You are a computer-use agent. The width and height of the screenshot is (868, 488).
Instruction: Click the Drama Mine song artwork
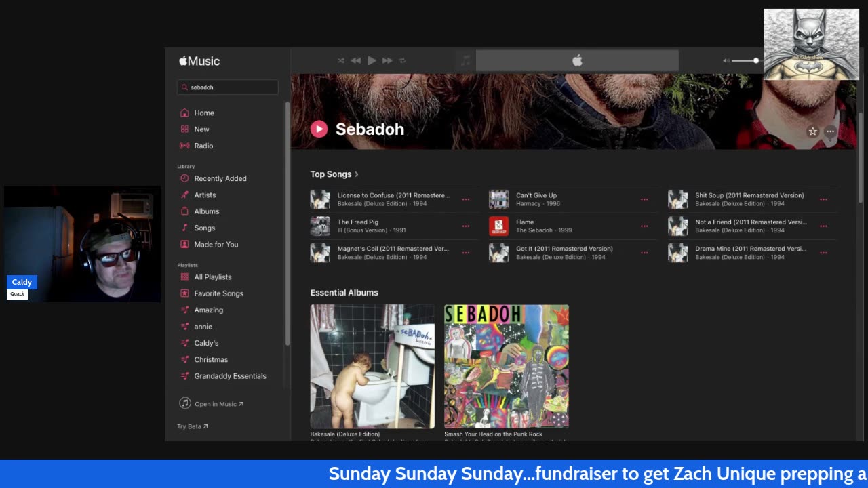click(678, 253)
